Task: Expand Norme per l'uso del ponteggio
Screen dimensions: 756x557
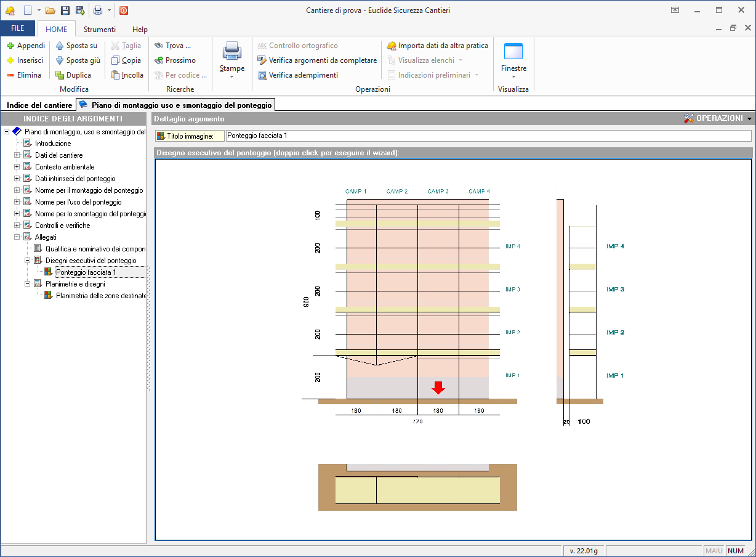Action: point(17,202)
